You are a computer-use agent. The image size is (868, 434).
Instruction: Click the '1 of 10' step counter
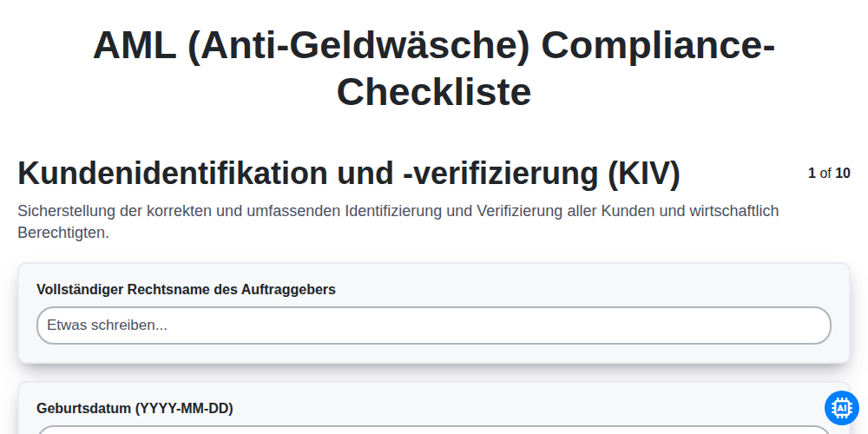829,174
